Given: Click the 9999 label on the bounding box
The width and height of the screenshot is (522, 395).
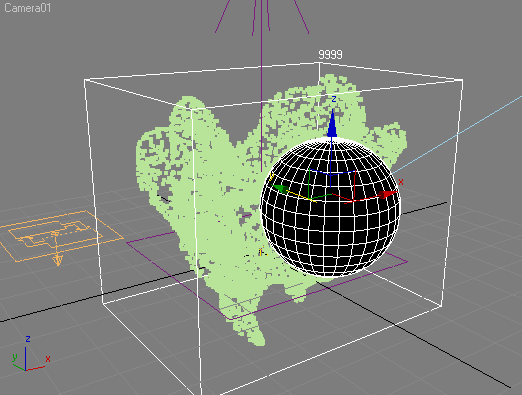Looking at the screenshot, I should [330, 55].
